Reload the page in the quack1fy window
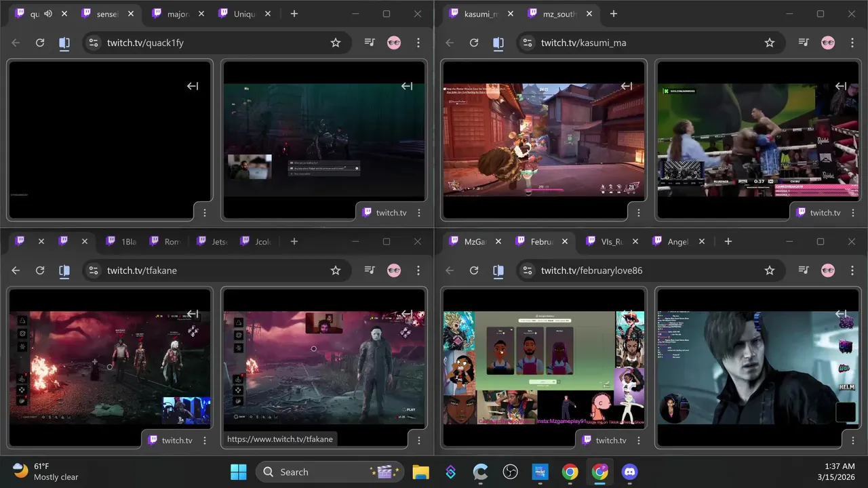The width and height of the screenshot is (868, 488). click(40, 43)
